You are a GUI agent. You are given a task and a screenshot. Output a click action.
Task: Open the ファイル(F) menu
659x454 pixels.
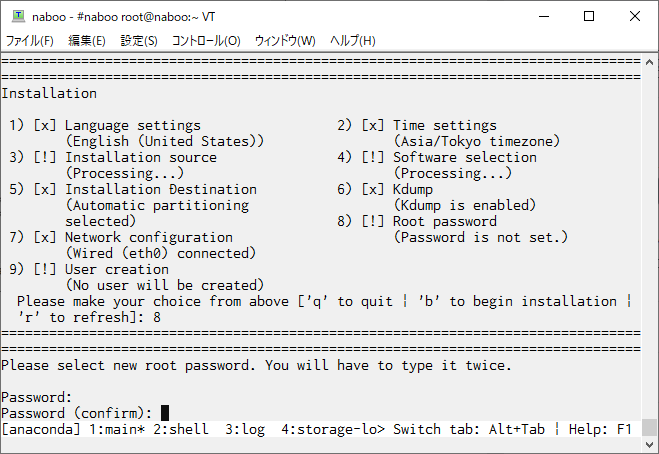point(29,41)
